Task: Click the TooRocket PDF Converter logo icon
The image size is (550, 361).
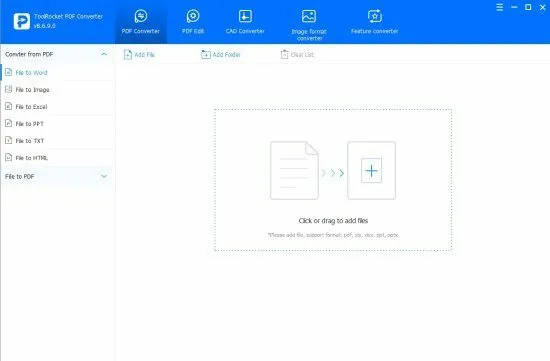Action: pos(22,21)
